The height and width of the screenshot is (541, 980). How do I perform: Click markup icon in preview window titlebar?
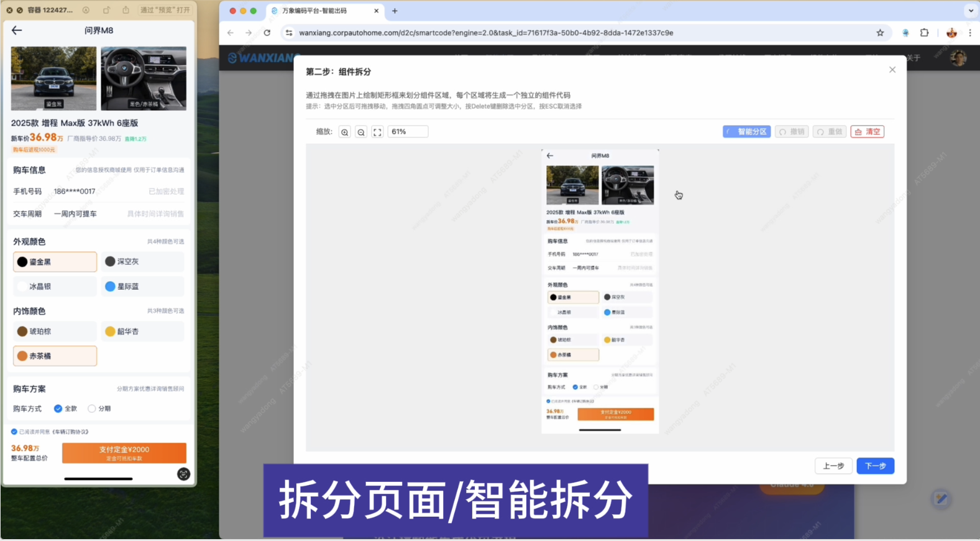(x=86, y=10)
